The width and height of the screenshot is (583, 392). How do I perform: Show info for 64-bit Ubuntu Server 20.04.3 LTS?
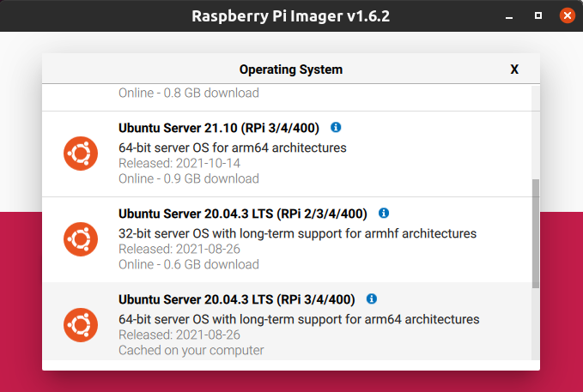point(372,299)
